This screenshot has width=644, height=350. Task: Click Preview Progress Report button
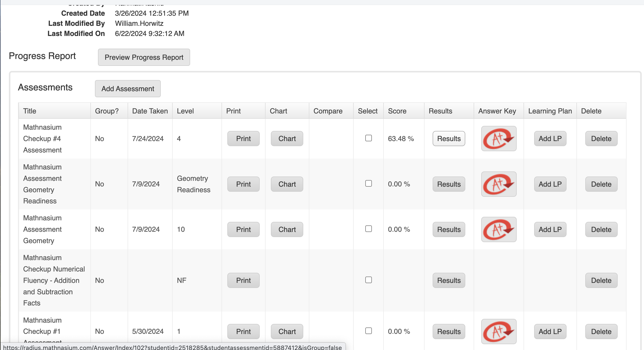144,57
